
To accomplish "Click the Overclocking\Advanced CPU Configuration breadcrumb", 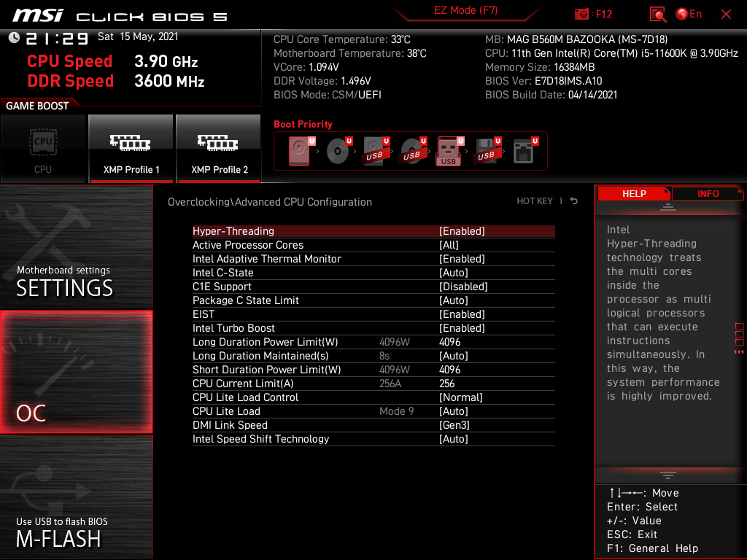I will tap(270, 202).
